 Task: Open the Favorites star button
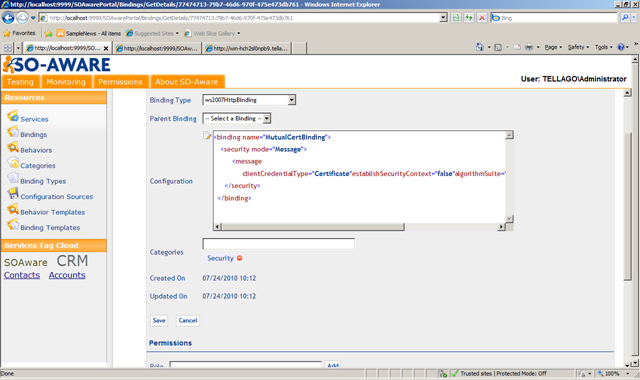(19, 33)
